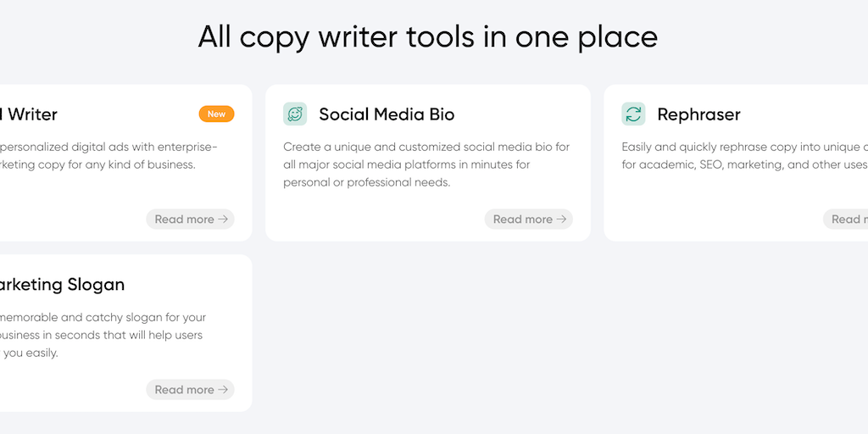
Task: Click the Marketing Slogan description text
Action: (x=102, y=335)
